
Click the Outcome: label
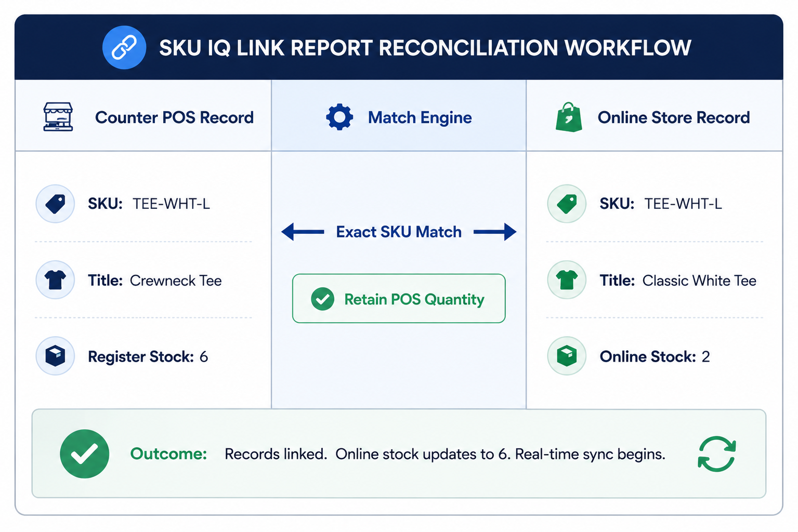click(168, 454)
